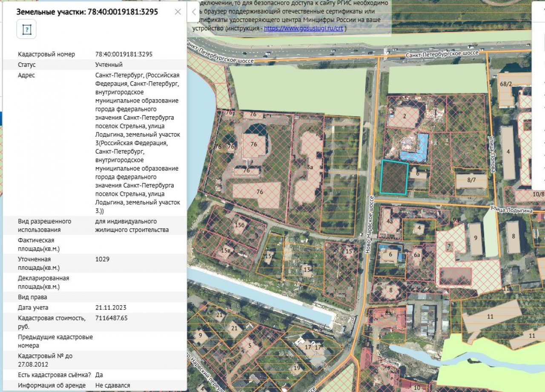
Task: Click building 6а on the map
Action: pos(417,255)
